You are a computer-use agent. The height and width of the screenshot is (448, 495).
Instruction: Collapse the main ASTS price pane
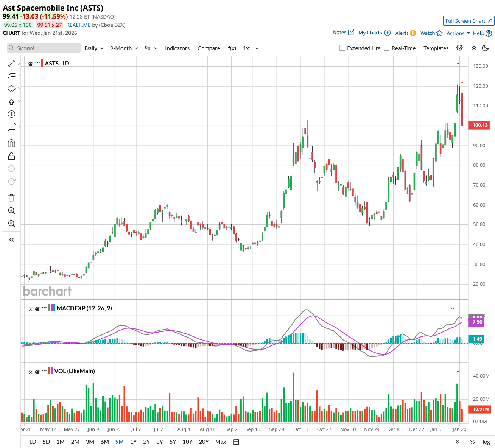(458, 63)
